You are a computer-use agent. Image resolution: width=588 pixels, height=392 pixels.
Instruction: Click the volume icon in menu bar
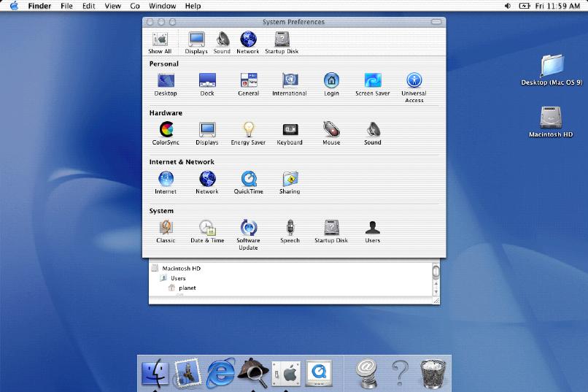(507, 6)
